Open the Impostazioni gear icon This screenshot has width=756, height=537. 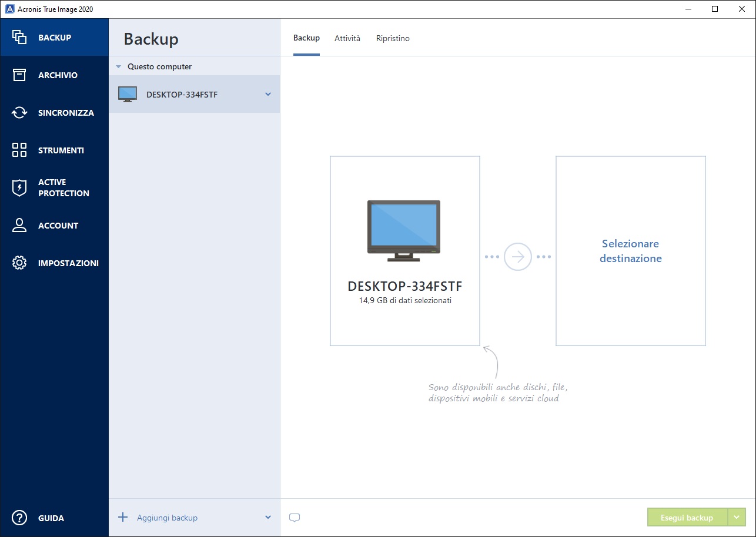click(19, 263)
